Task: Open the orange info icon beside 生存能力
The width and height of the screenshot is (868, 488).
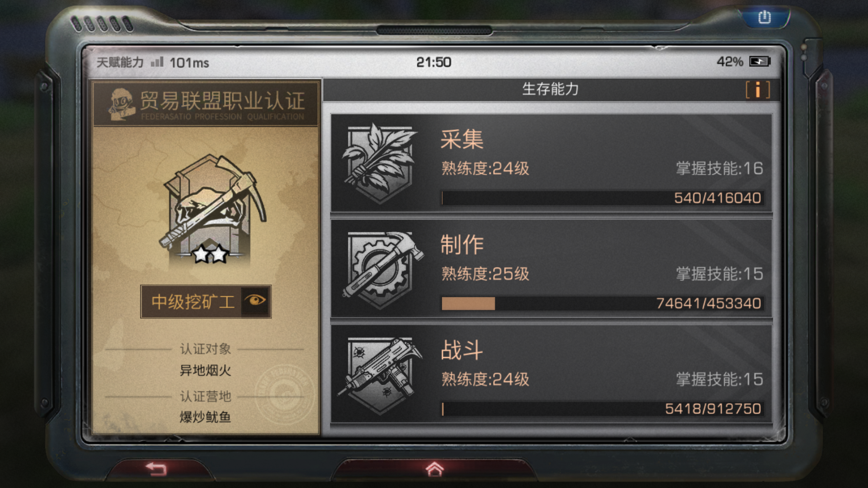Action: coord(758,90)
